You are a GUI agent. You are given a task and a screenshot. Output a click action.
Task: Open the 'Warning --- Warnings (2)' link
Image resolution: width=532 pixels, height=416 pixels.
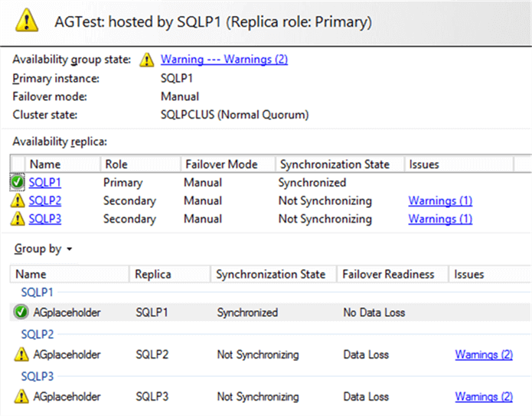[224, 60]
